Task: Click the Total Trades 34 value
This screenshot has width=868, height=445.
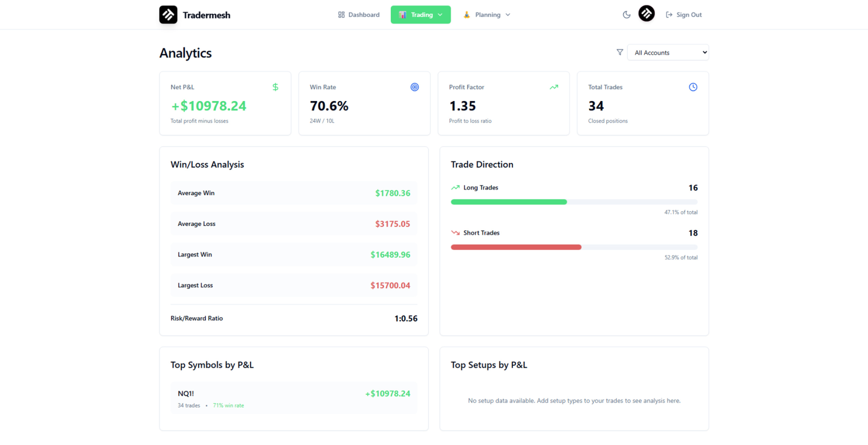Action: (596, 106)
